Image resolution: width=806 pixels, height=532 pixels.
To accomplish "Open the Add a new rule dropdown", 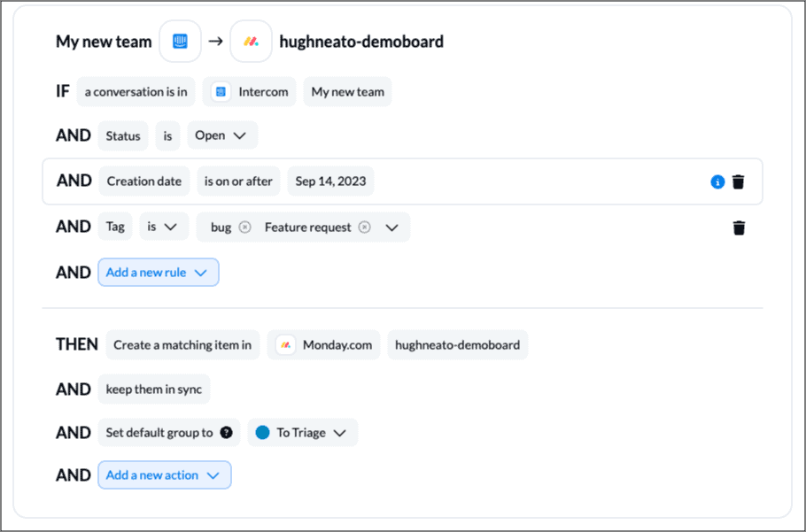I will coord(159,272).
